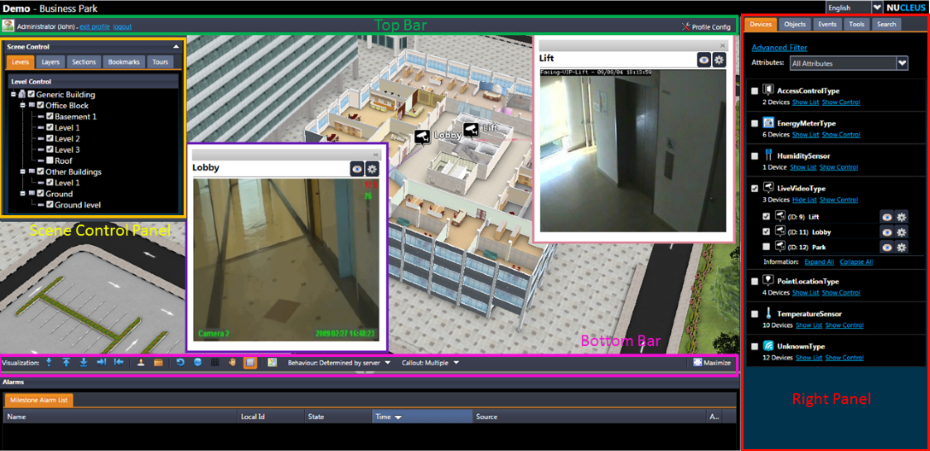Screen dimensions: 930x451
Task: Open gear settings for Park device row
Action: (901, 247)
